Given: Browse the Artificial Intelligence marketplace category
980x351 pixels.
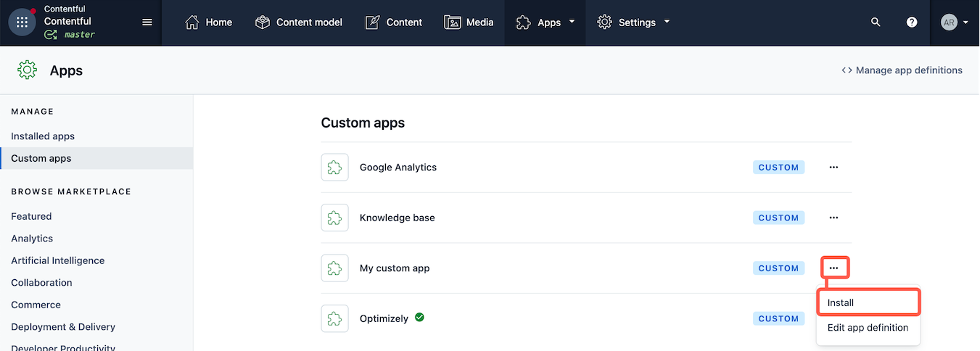Looking at the screenshot, I should [58, 260].
